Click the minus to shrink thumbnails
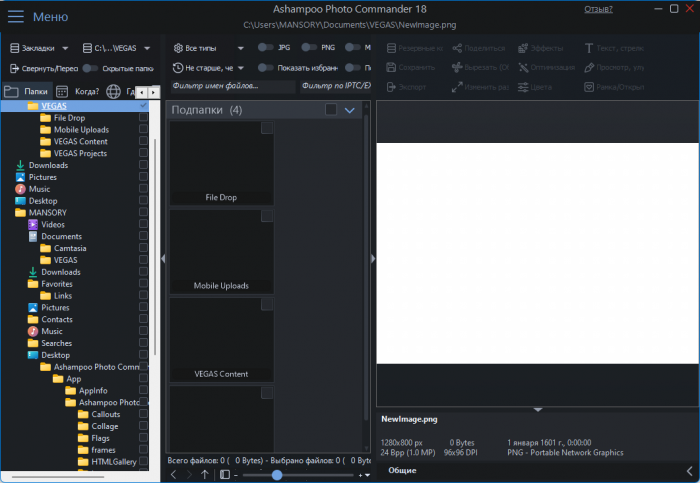Image resolution: width=700 pixels, height=483 pixels. pyautogui.click(x=236, y=475)
